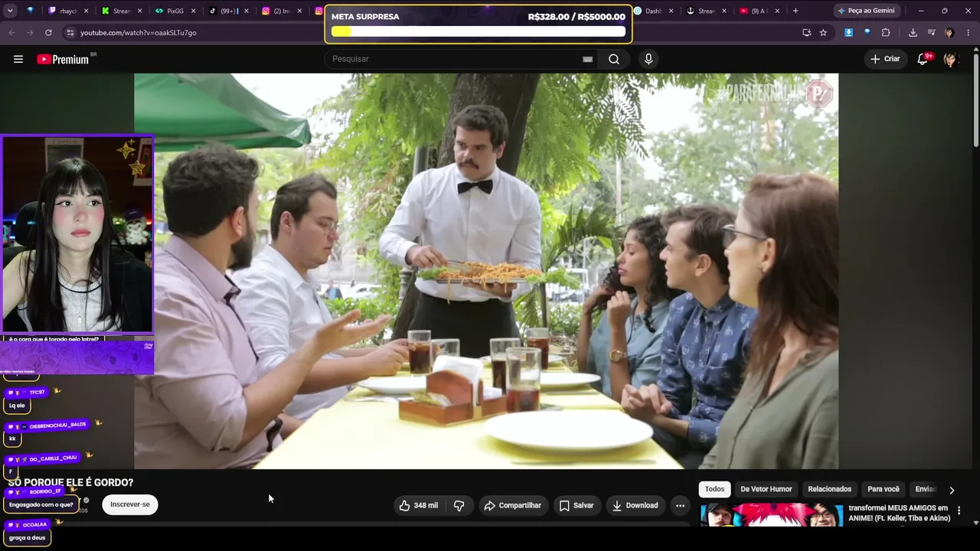Click the Salvar button
The height and width of the screenshot is (551, 980).
[x=577, y=505]
